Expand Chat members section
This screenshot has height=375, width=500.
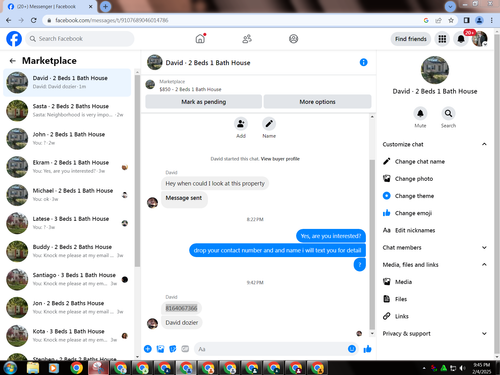484,247
